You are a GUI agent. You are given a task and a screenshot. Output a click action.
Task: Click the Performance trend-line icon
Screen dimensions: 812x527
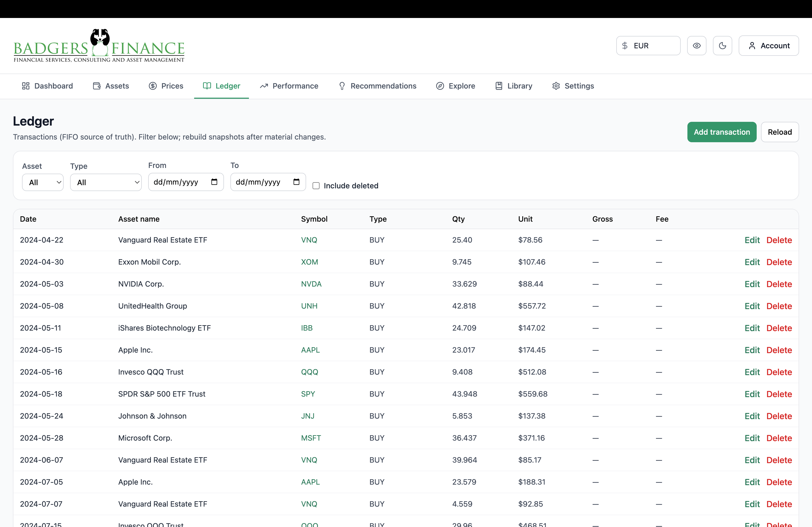pos(264,86)
